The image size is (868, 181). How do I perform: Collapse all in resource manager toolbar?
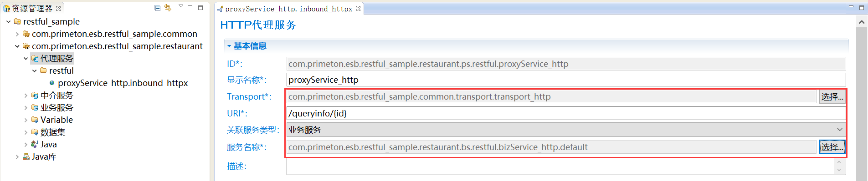(x=157, y=8)
